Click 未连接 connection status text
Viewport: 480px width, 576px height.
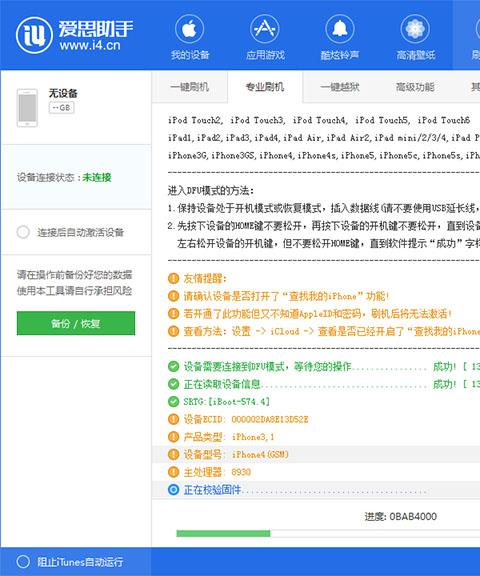[97, 177]
